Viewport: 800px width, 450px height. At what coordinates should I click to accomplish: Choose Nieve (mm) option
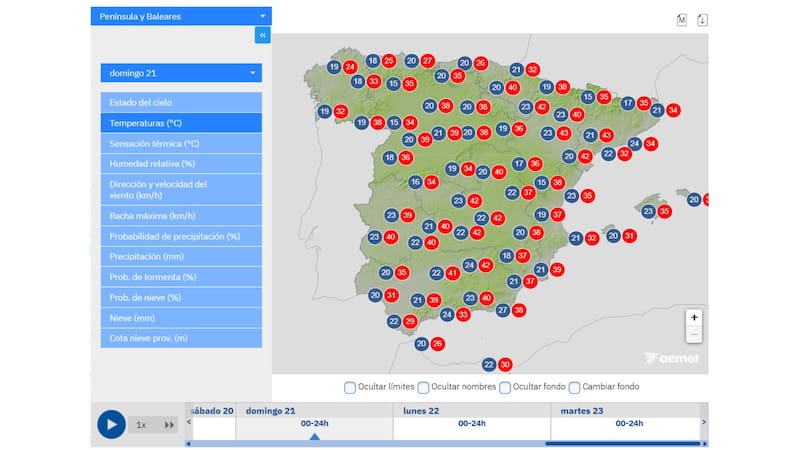[x=181, y=318]
